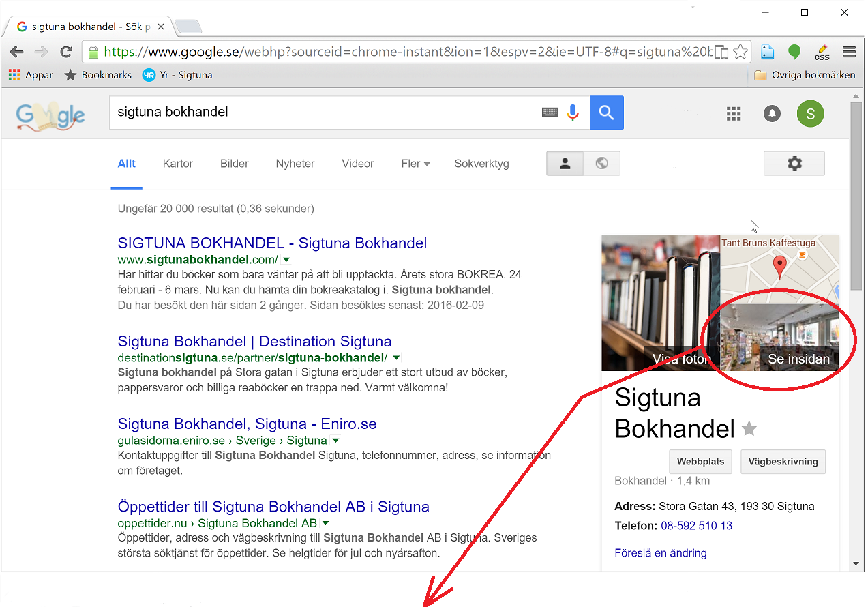Expand arrow next to www.sigtunabokhandel.com
The height and width of the screenshot is (607, 868).
[286, 260]
